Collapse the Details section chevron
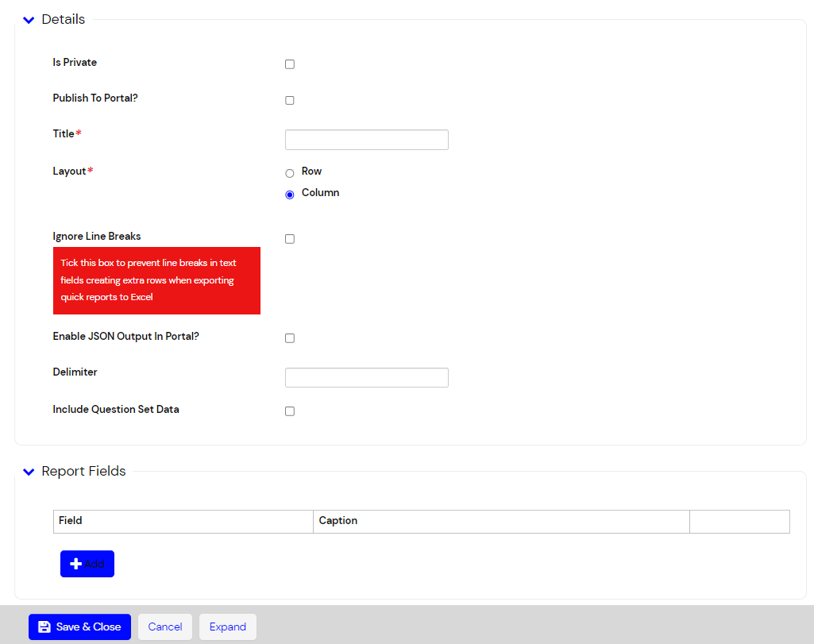 point(29,19)
